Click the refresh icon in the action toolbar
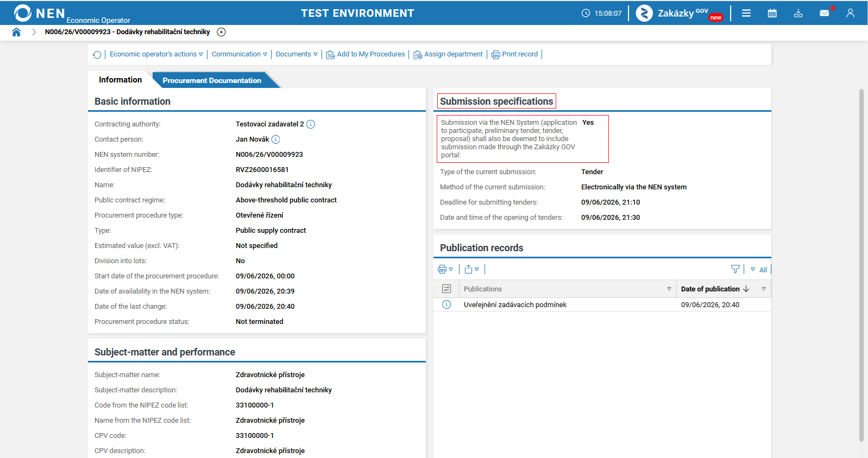 coord(97,55)
